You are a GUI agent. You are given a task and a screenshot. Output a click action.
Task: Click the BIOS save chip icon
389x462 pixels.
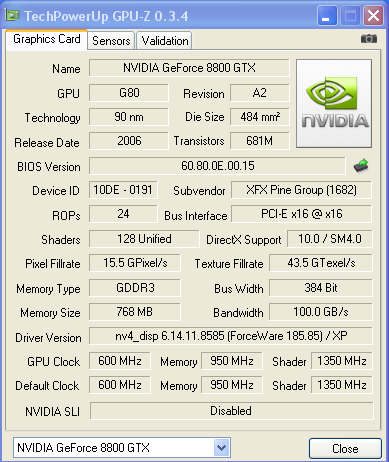[x=361, y=165]
